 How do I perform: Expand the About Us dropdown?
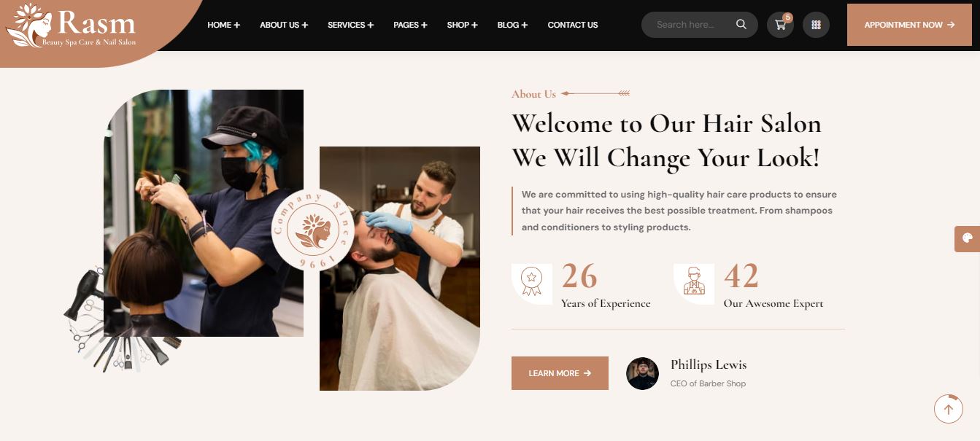(x=284, y=25)
